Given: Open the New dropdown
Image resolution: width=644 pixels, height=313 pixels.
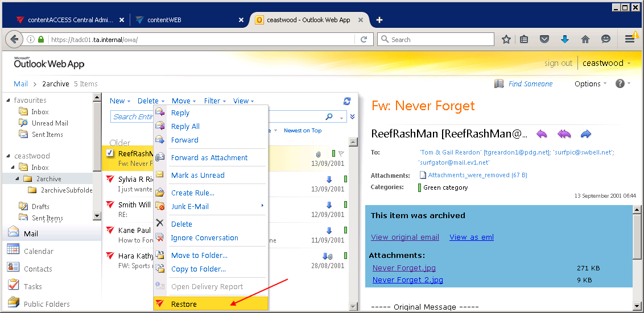Looking at the screenshot, I should point(120,101).
